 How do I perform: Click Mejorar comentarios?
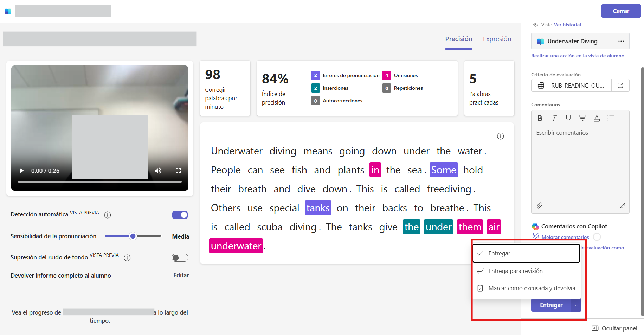[x=565, y=237]
